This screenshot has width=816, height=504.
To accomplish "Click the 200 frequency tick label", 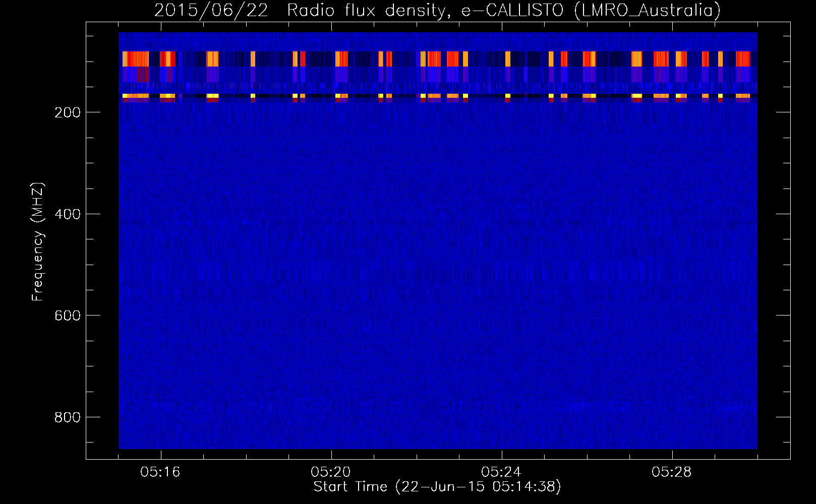I will tap(68, 112).
